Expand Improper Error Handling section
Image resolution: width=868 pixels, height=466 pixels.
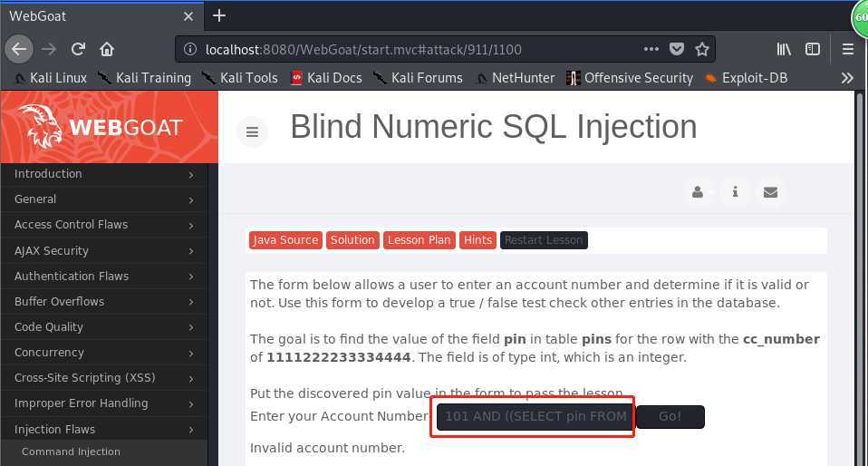click(x=104, y=403)
